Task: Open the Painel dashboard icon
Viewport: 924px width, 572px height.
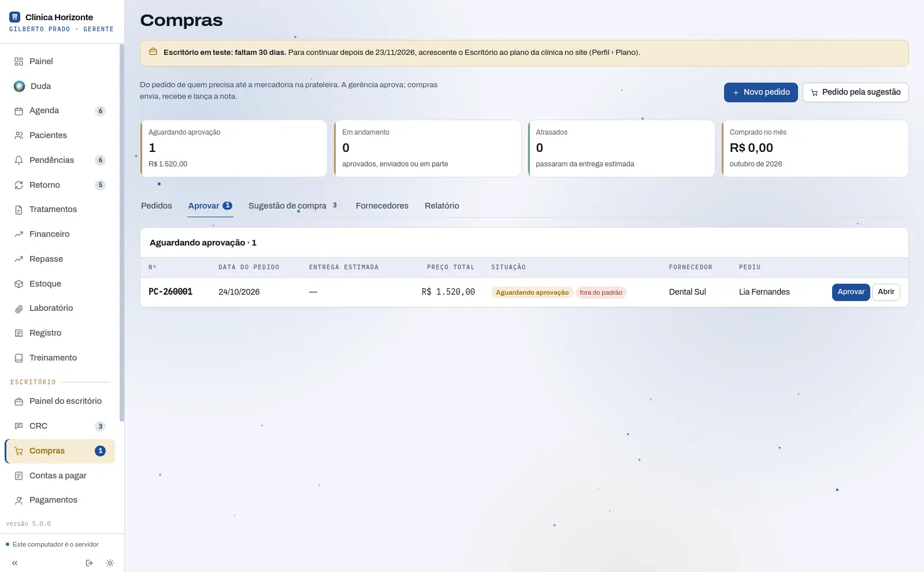Action: click(x=18, y=62)
